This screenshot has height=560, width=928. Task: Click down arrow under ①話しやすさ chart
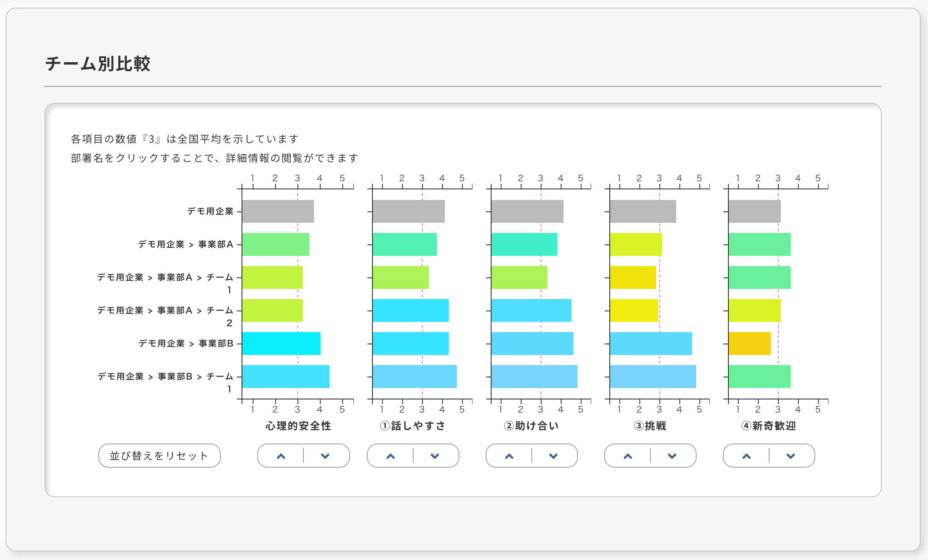435,456
